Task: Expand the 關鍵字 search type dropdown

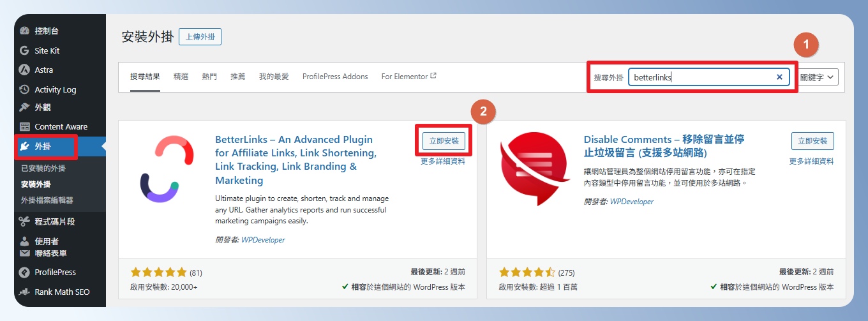Action: pos(818,77)
